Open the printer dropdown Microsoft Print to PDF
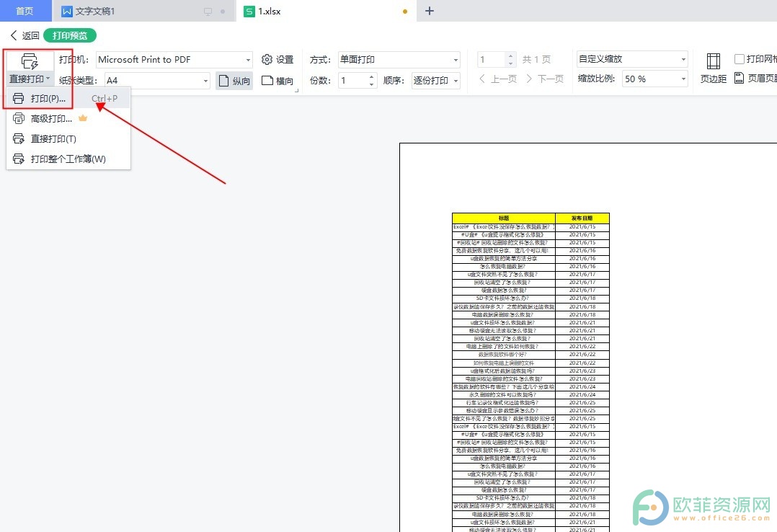Screen dimensions: 777x532 point(174,60)
